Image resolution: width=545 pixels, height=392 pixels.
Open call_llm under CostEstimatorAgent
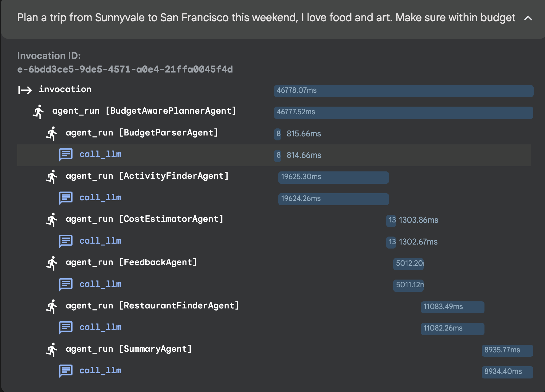[100, 241]
